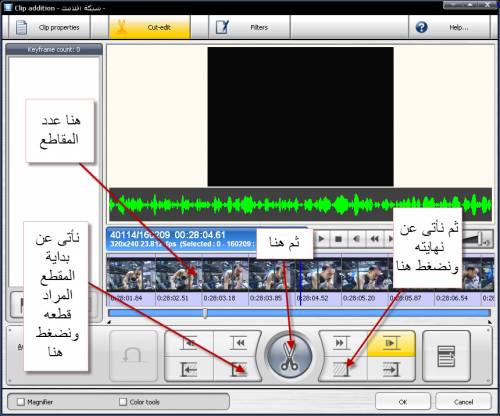This screenshot has width=500, height=416.
Task: Jump to previous keyframe icon
Action: [x=239, y=343]
